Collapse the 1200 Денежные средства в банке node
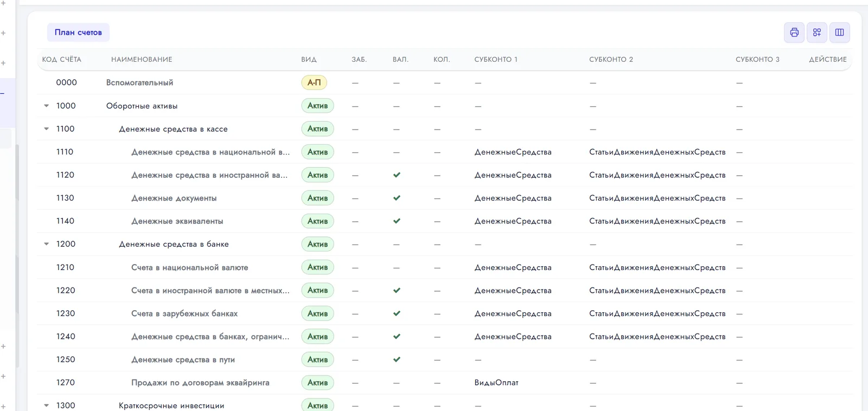Image resolution: width=868 pixels, height=411 pixels. (47, 244)
